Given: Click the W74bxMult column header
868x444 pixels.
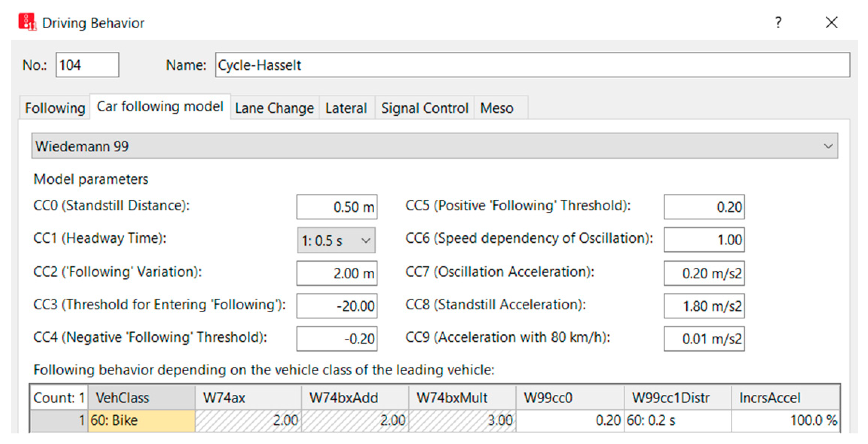Looking at the screenshot, I should pyautogui.click(x=462, y=398).
